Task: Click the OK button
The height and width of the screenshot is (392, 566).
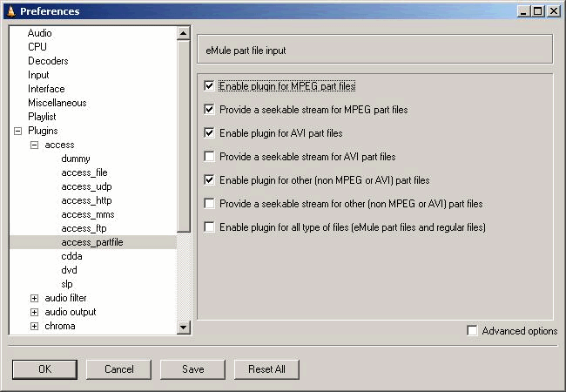Action: click(44, 369)
